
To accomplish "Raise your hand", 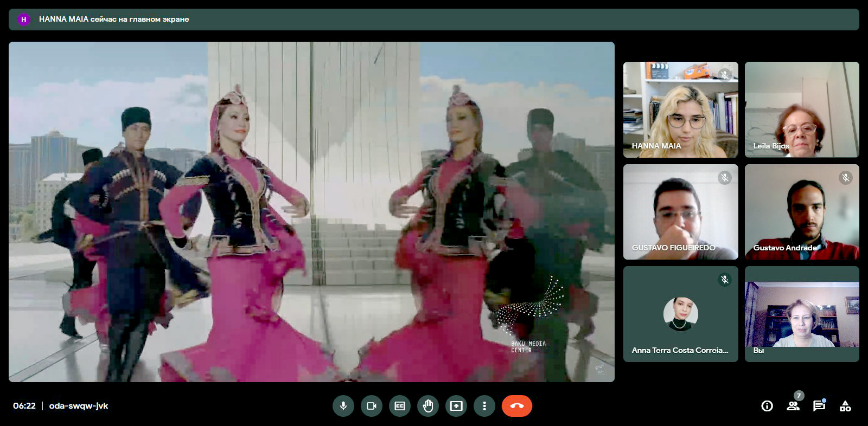I will tap(428, 406).
